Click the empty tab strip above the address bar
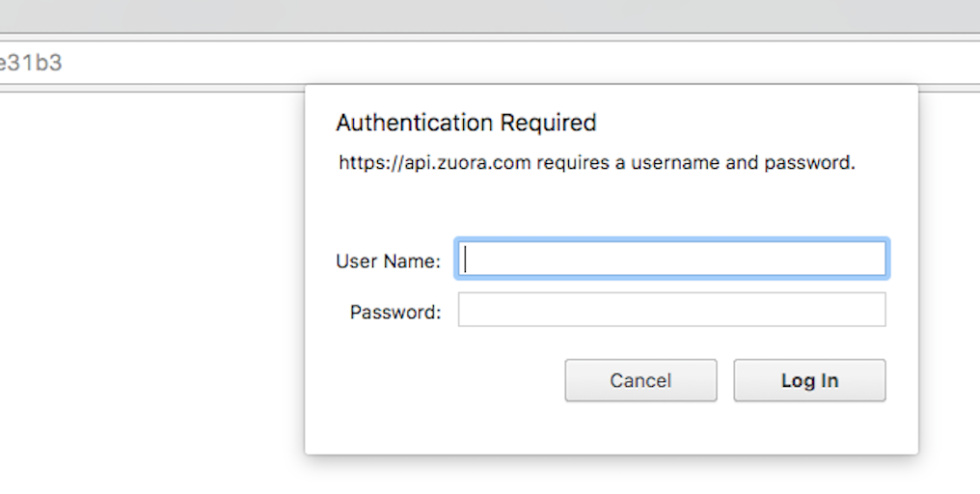980x494 pixels. (482, 15)
